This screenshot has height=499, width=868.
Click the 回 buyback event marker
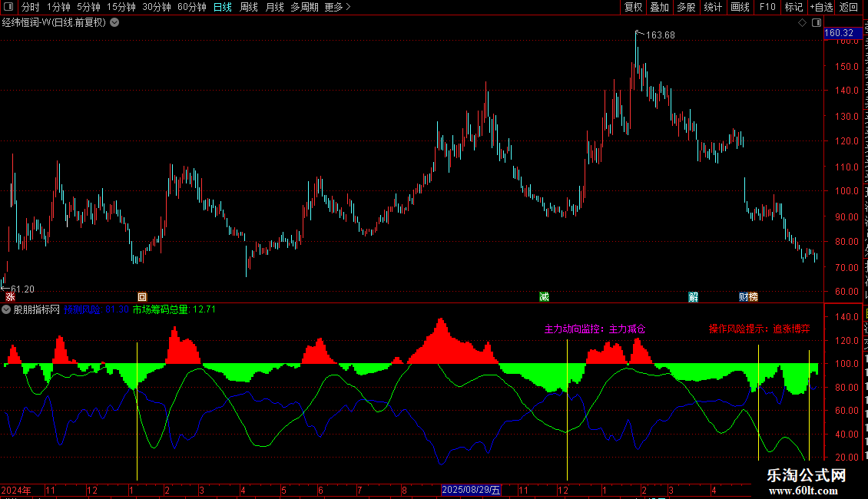142,297
